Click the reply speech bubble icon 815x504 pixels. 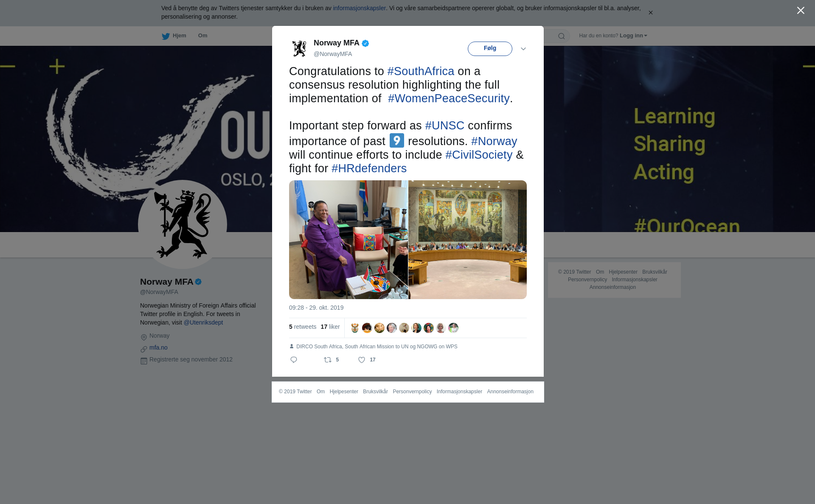click(294, 360)
